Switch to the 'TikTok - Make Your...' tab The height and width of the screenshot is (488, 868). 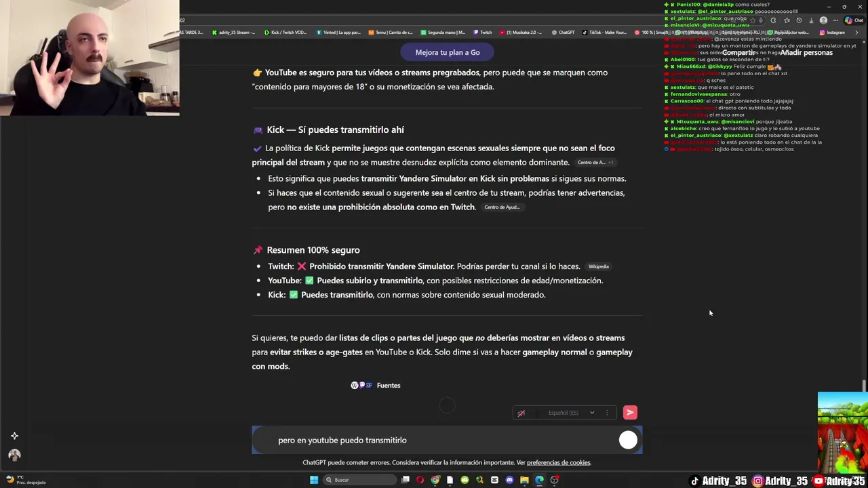coord(604,33)
